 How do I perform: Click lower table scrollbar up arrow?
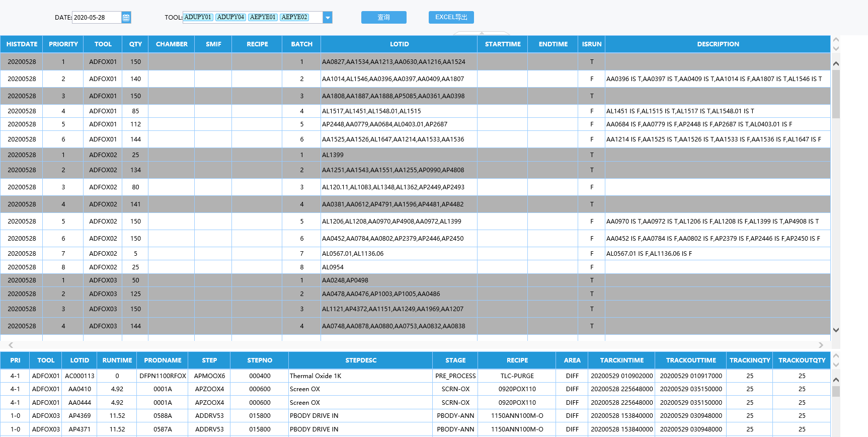pos(836,380)
